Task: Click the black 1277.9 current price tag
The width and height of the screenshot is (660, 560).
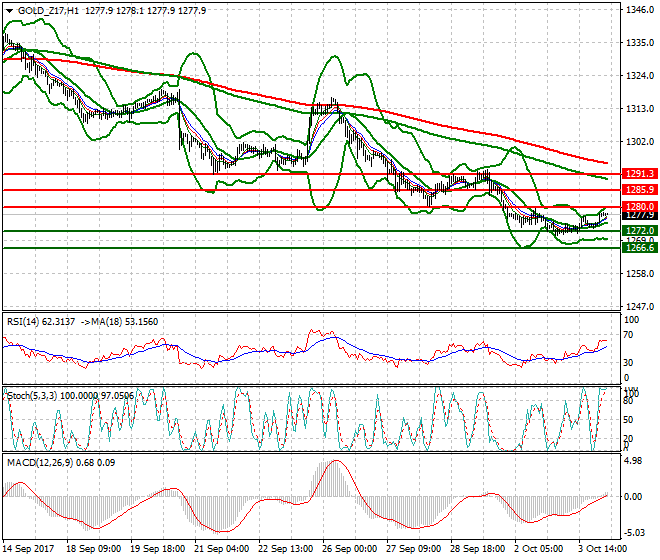Action: pos(639,215)
